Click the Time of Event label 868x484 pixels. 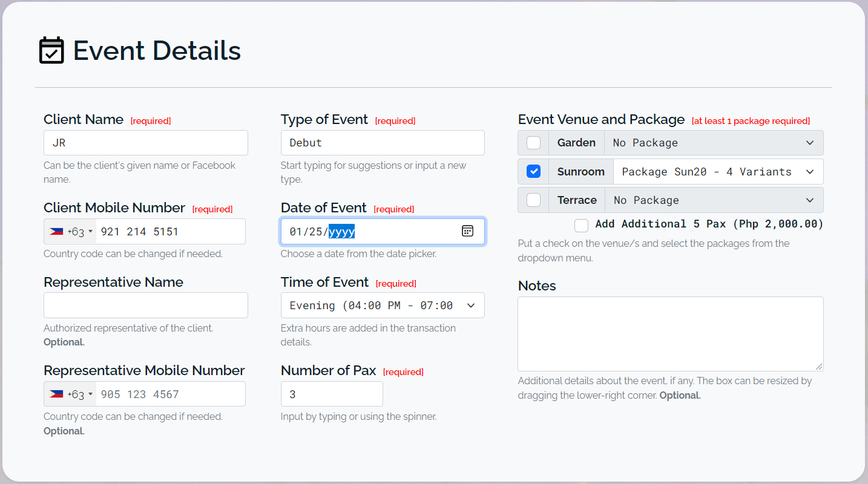coord(325,283)
